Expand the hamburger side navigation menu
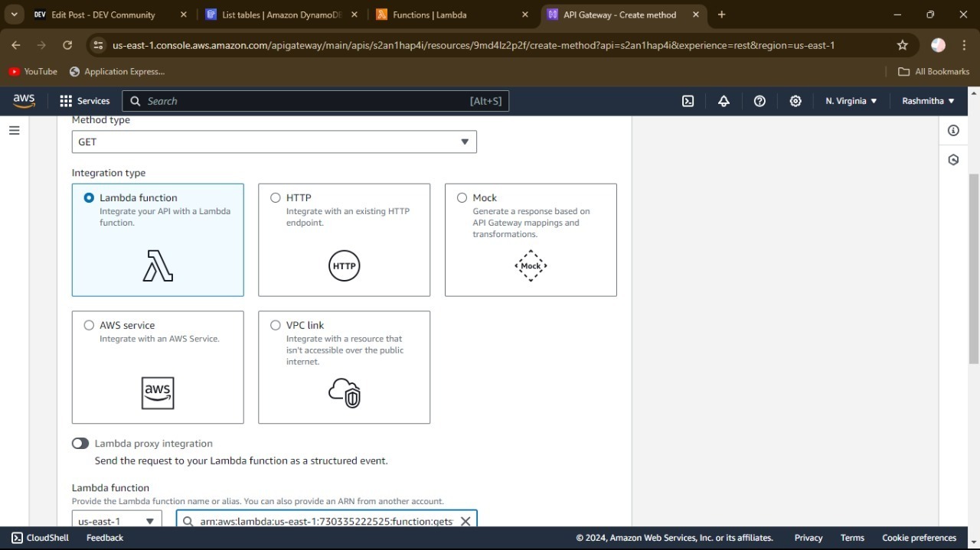Screen dimensions: 980x550 (x=14, y=131)
